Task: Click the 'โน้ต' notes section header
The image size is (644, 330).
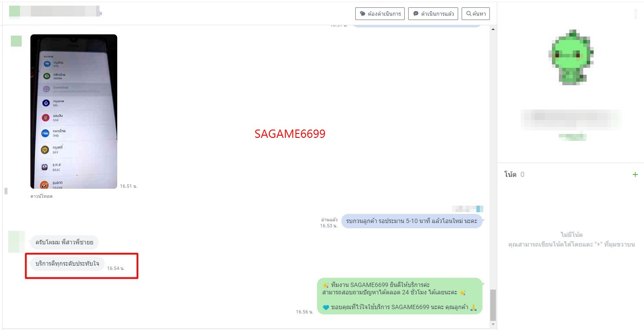Action: (x=510, y=174)
